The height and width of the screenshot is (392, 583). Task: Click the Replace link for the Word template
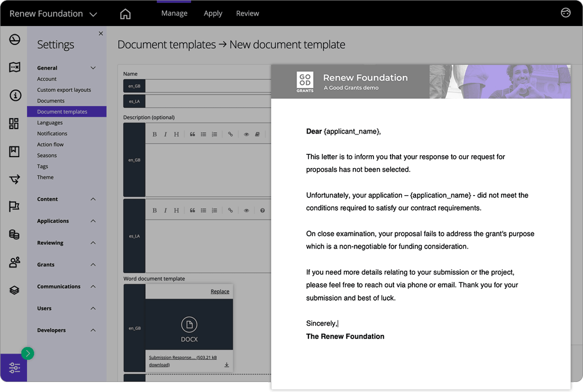pos(220,292)
